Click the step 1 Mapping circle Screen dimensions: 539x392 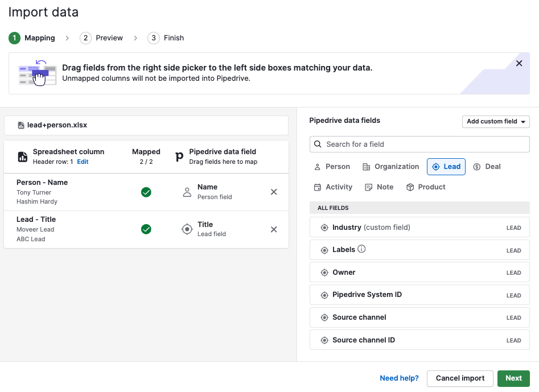tap(14, 38)
